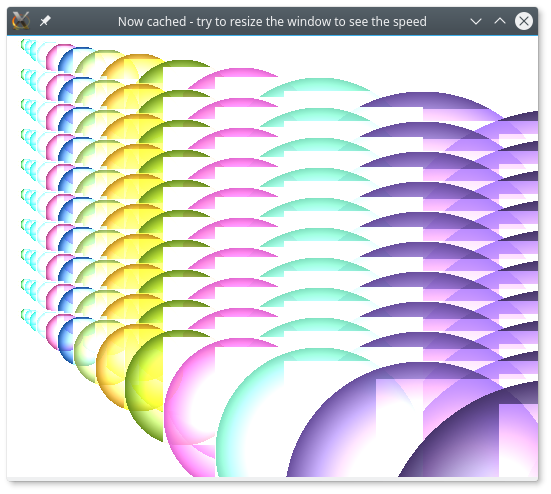Click the topmost magenta arc
Screen dimensions: 551x494
(233, 78)
